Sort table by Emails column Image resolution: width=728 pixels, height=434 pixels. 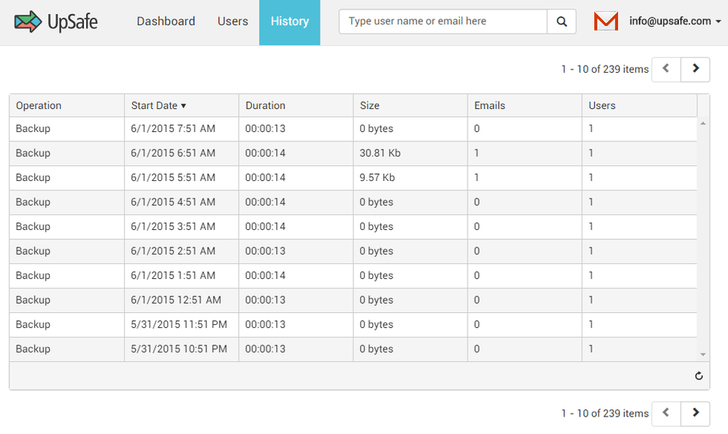coord(489,106)
